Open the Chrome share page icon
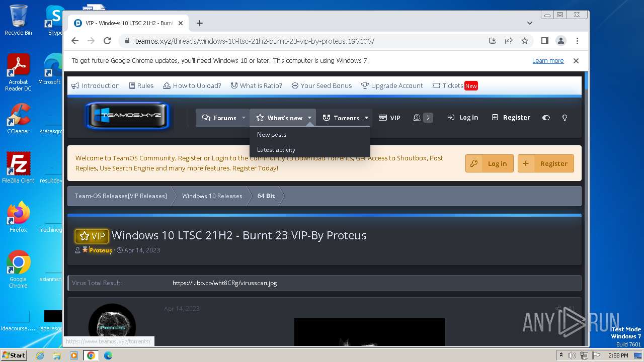This screenshot has height=362, width=644. 509,41
